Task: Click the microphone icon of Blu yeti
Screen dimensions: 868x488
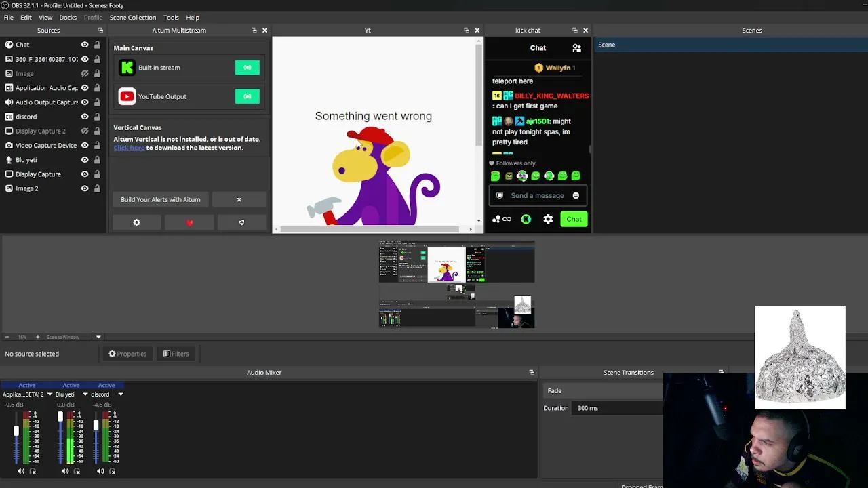Action: (x=9, y=159)
